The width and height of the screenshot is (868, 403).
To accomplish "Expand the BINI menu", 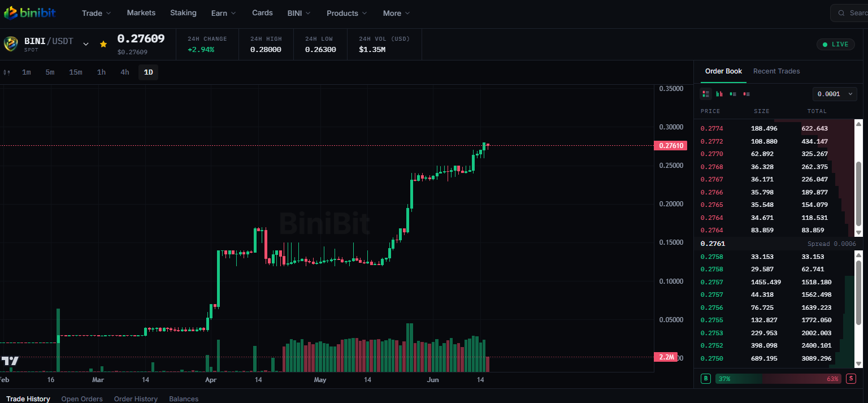I will pos(299,13).
